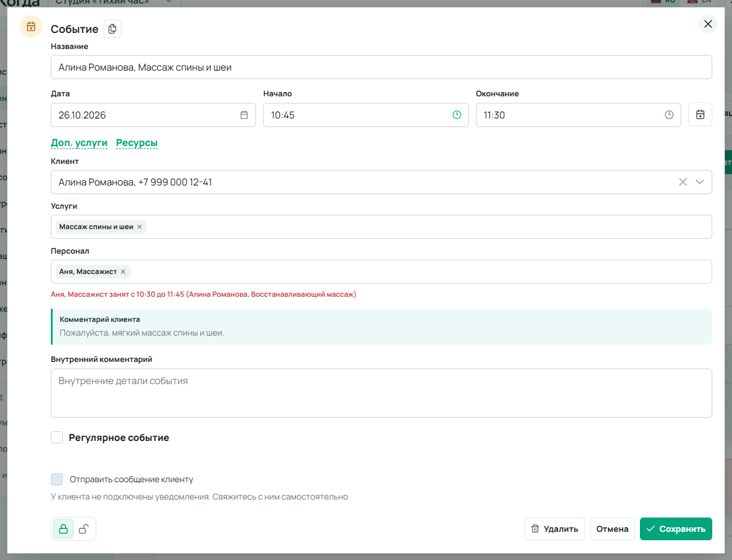Open the time picker in the Окончание field

pos(669,115)
